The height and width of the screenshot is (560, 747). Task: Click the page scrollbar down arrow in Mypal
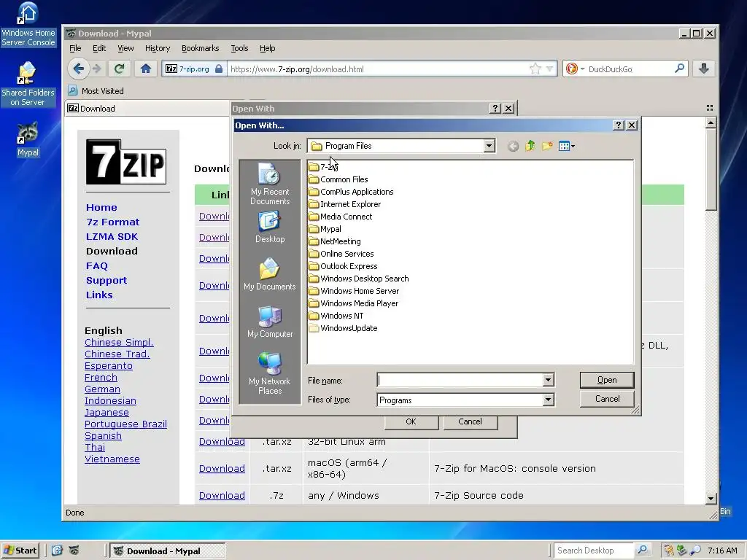click(711, 499)
